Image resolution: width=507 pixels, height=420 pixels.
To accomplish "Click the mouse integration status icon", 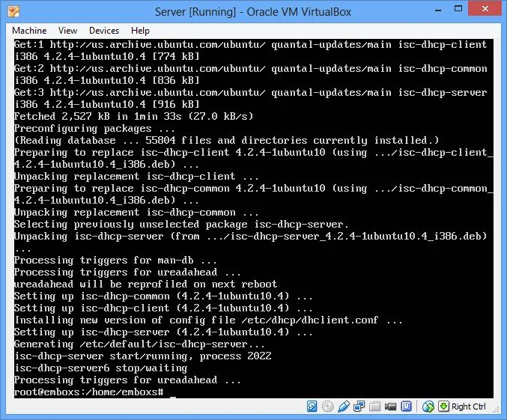I will 428,407.
